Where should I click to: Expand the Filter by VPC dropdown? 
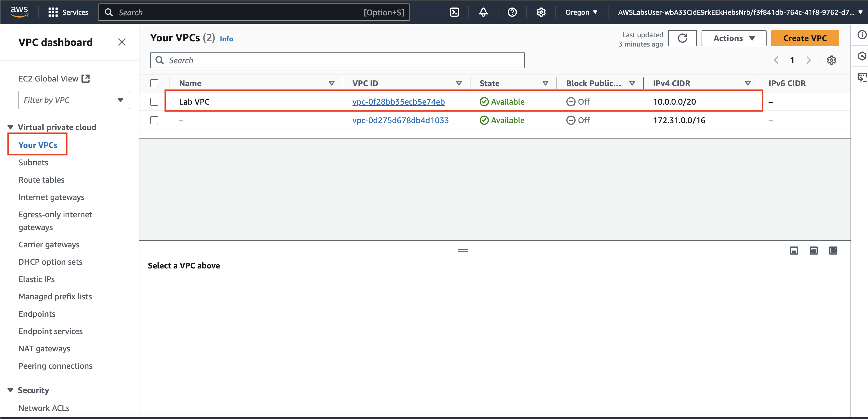pos(74,100)
